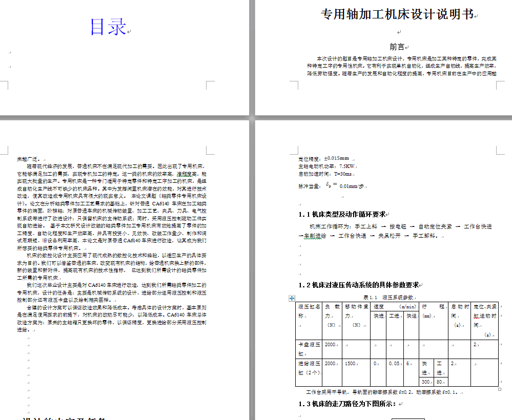Click the 1500 cell in the table

pos(356,372)
